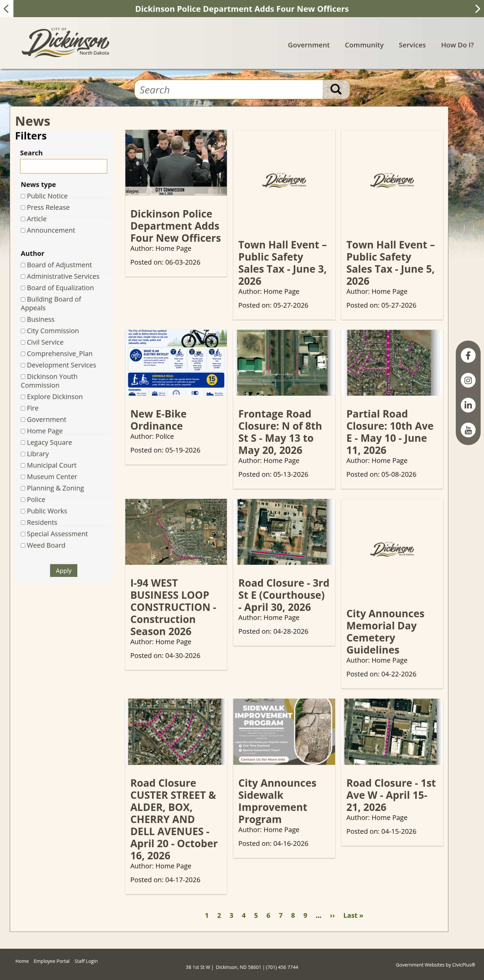Viewport: 484px width, 980px height.
Task: Click the magnifying glass search button
Action: tap(336, 89)
